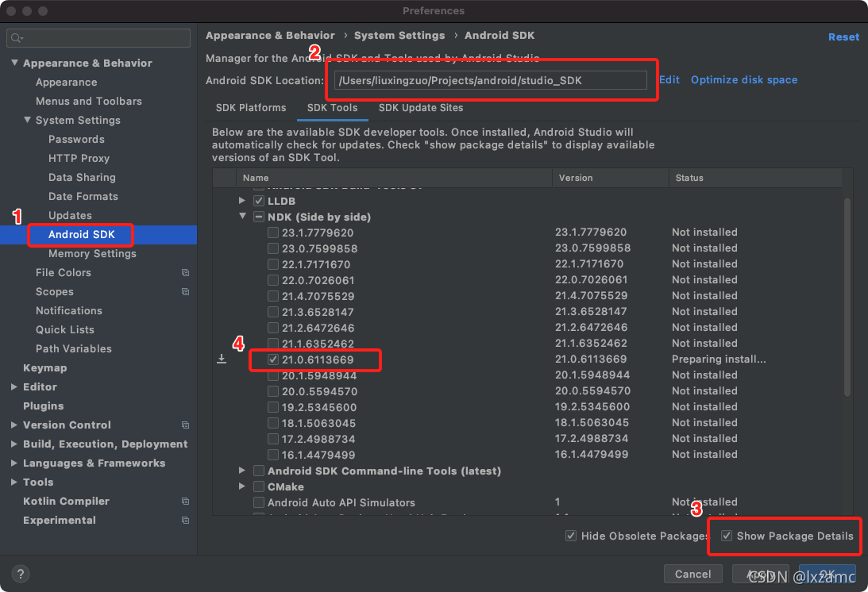This screenshot has height=592, width=868.
Task: Expand Android SDK Command-line Tools group
Action: pyautogui.click(x=242, y=471)
